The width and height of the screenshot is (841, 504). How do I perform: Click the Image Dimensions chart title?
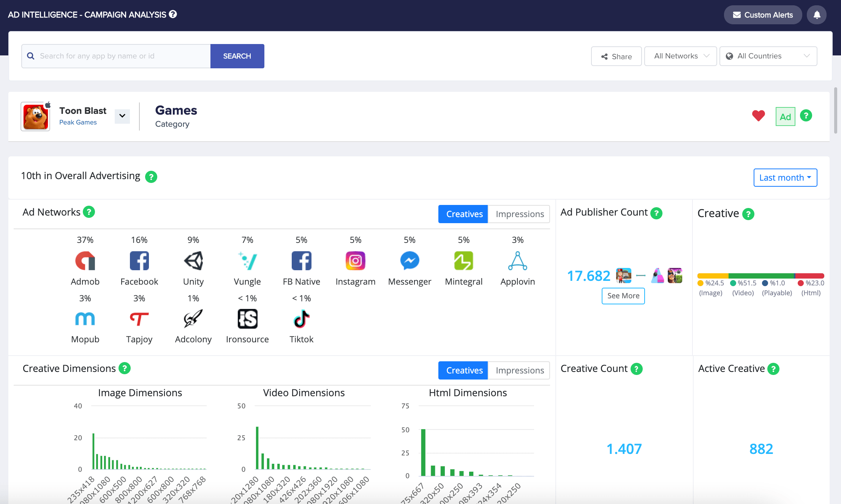[x=140, y=393]
